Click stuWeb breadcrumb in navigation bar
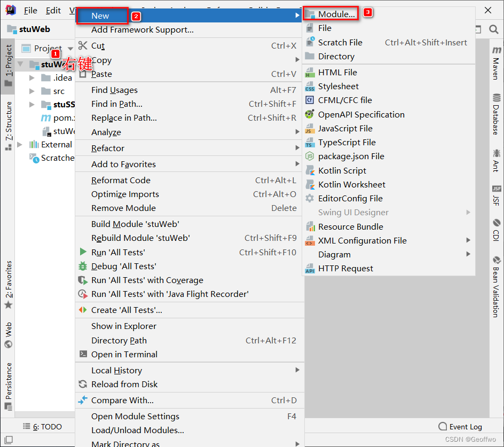 click(x=29, y=29)
